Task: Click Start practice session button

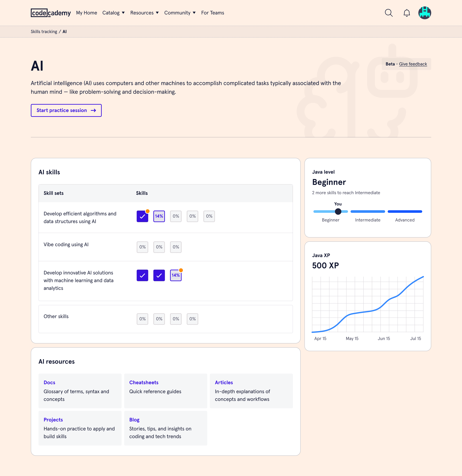Action: coord(66,111)
